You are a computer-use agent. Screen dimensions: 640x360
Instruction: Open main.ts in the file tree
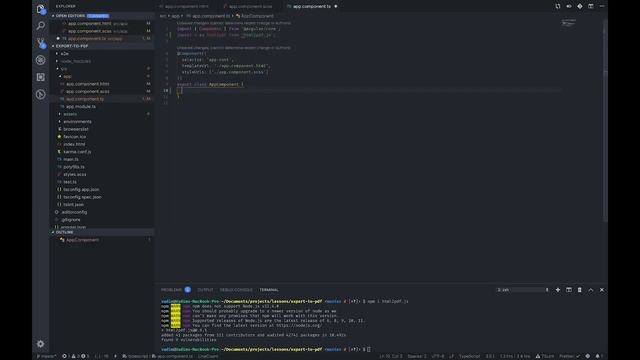(x=71, y=159)
